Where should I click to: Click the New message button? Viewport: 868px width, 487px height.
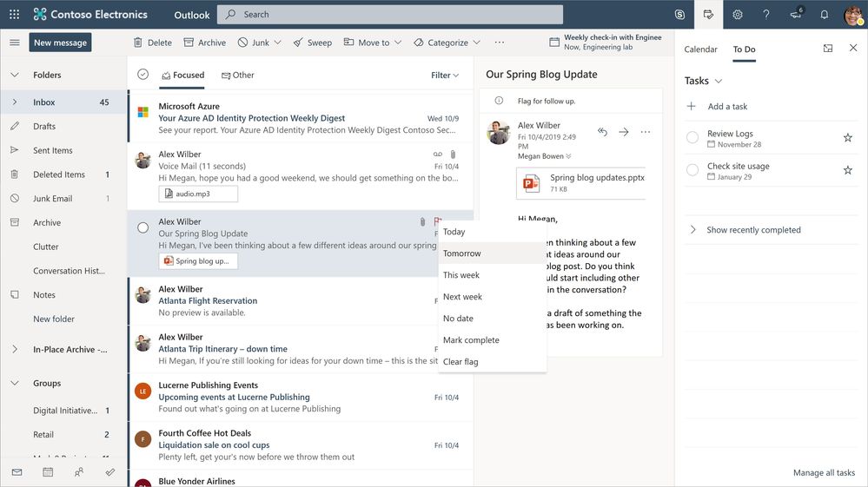click(60, 43)
